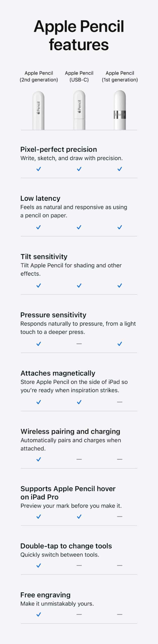Click the Apple Pencil (1st generation) column label
This screenshot has width=158, height=644.
(x=120, y=76)
